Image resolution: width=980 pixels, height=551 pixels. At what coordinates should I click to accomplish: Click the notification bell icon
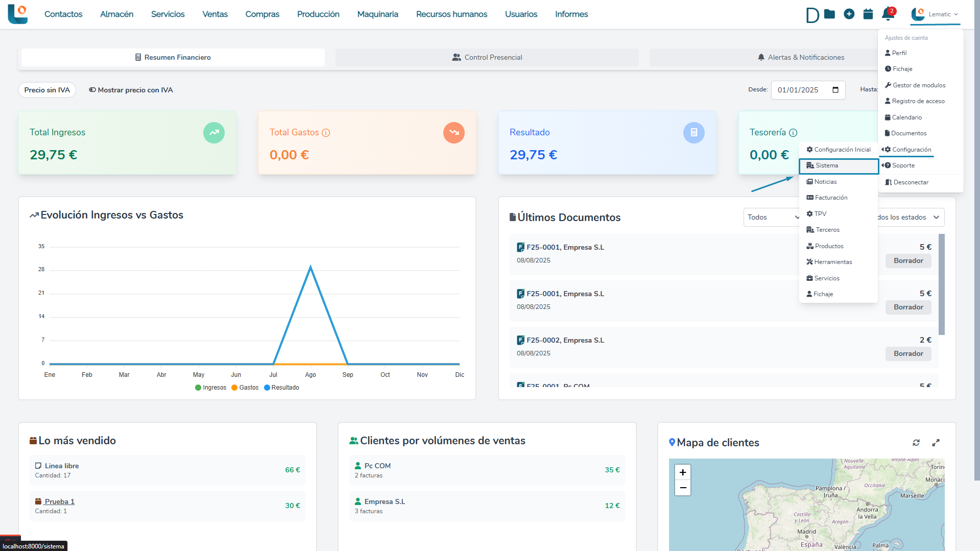click(888, 14)
